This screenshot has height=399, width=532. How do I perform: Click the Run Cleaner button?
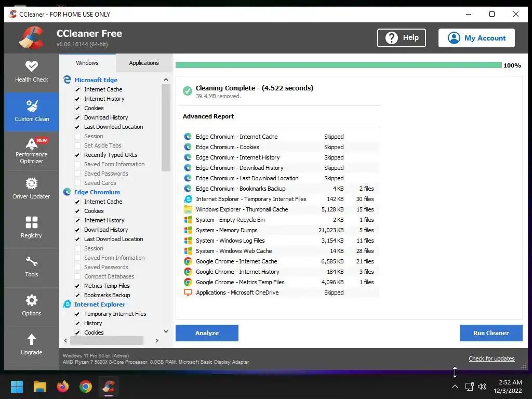tap(490, 333)
